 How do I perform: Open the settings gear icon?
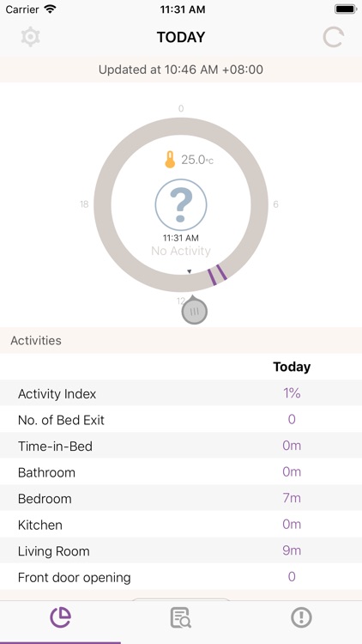coord(30,37)
